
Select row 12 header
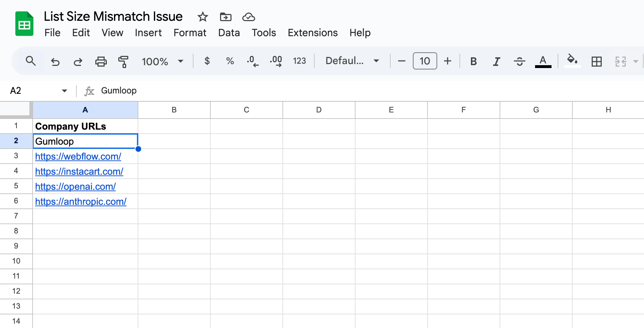(16, 291)
